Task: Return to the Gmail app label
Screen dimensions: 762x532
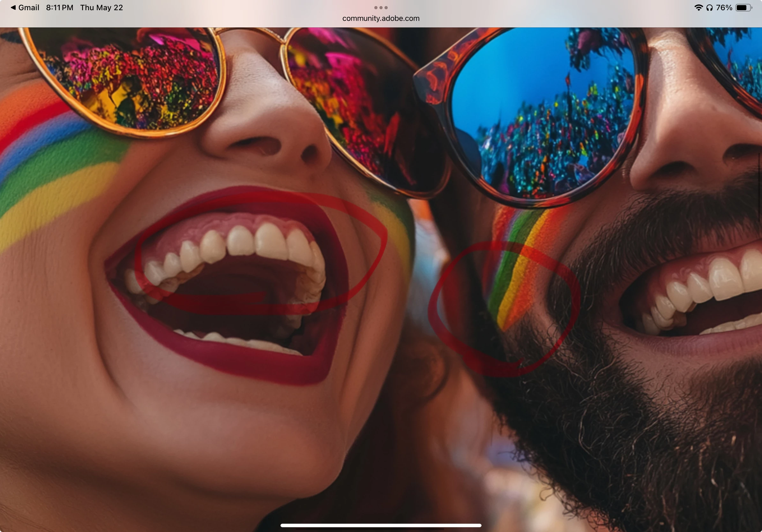Action: (28, 7)
